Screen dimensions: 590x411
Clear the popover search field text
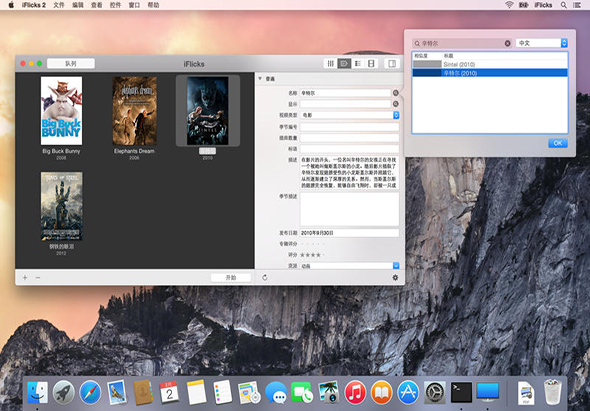[507, 43]
